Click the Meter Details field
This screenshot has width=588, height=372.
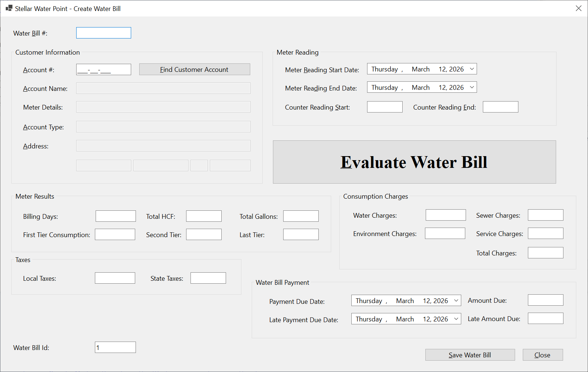click(163, 107)
